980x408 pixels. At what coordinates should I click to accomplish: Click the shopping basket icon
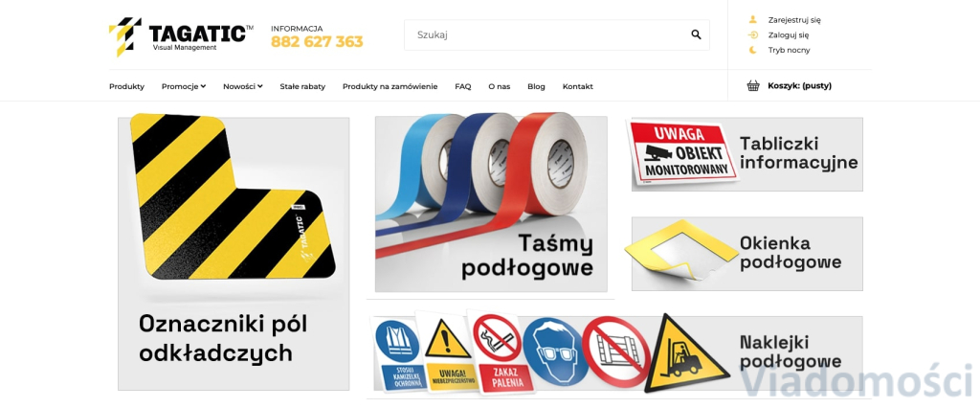click(x=753, y=86)
